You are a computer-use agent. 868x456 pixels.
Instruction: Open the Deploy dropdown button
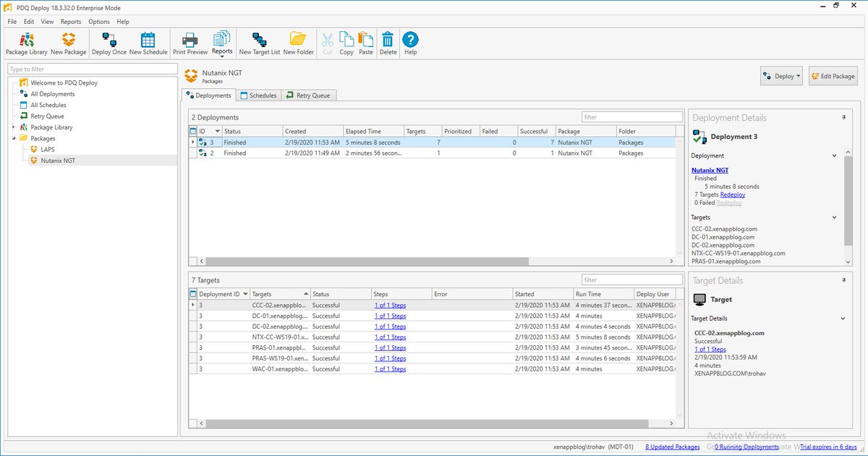[781, 76]
